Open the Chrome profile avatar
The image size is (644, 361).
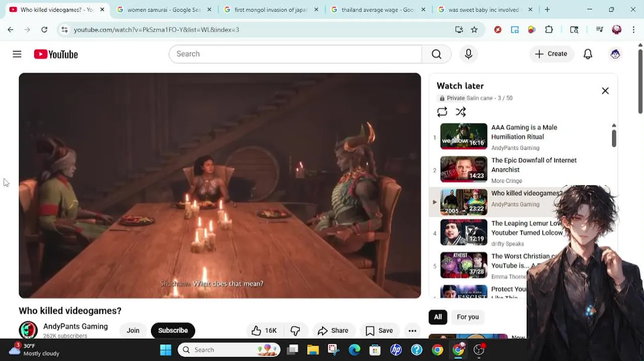coord(616,30)
